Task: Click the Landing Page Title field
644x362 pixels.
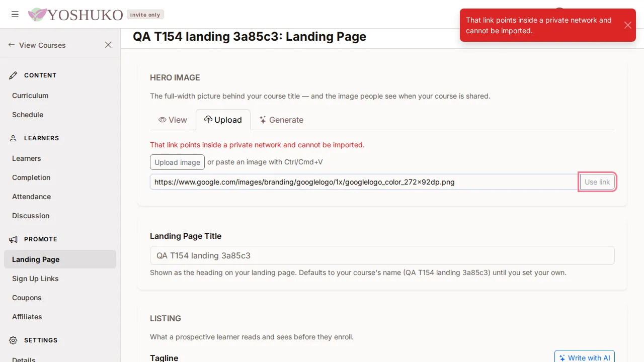Action: pos(382,255)
